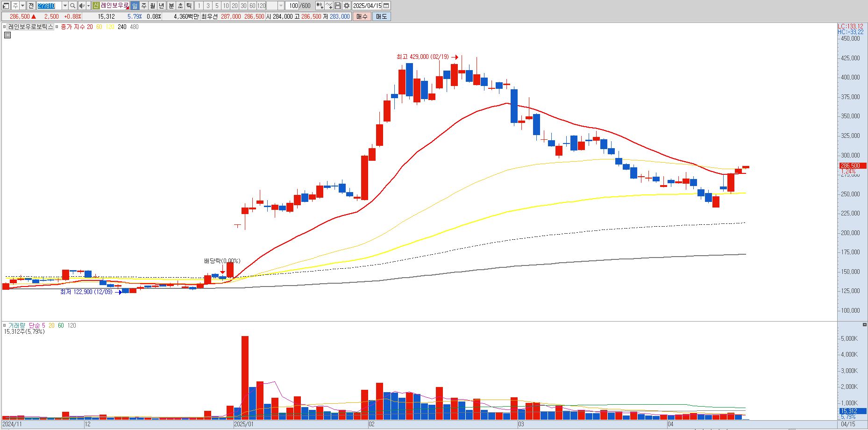Click the 레인보우로보틱스 chart legend label

pyautogui.click(x=31, y=27)
